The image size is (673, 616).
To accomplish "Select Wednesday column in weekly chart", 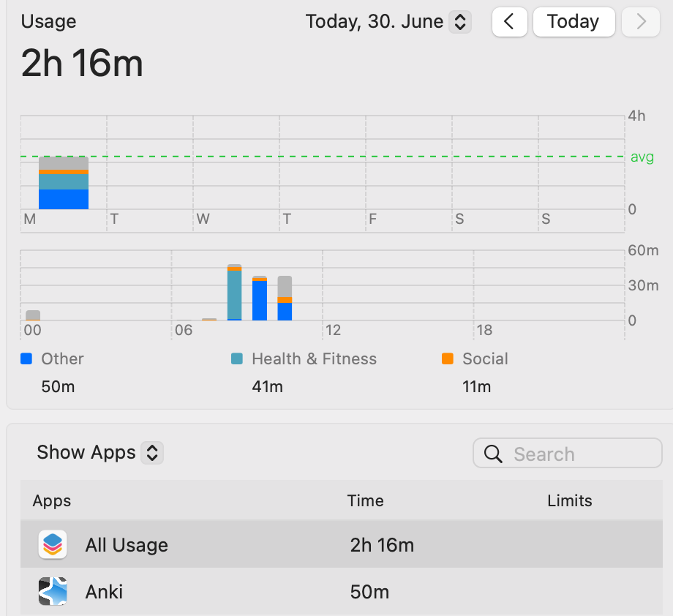I will (x=236, y=174).
